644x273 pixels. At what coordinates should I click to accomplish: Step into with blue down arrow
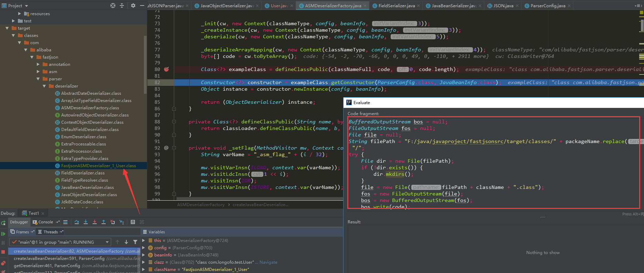pyautogui.click(x=86, y=222)
